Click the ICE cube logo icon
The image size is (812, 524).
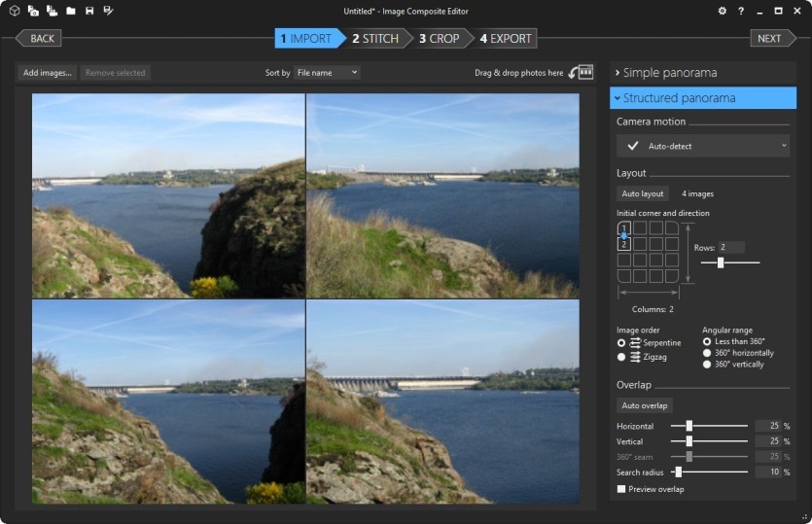(15, 11)
